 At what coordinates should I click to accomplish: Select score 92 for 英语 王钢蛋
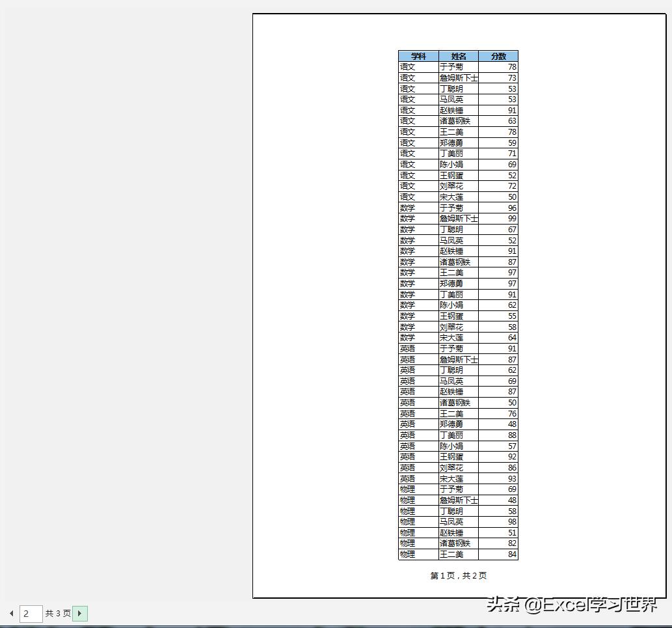tap(498, 457)
